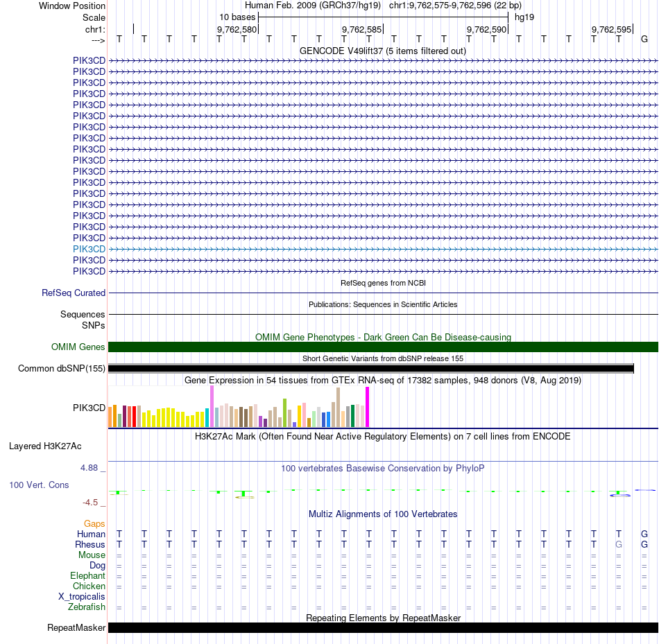Click the Common dbSNP(155) track label
659x644 pixels.
(x=62, y=368)
